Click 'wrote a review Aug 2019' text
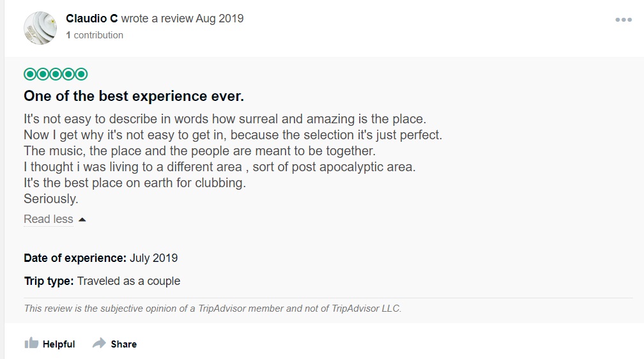 pos(182,19)
